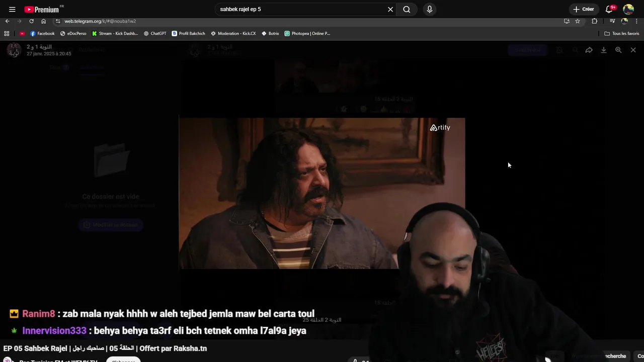644x362 pixels.
Task: Forward the media with the share arrow
Action: [x=589, y=50]
